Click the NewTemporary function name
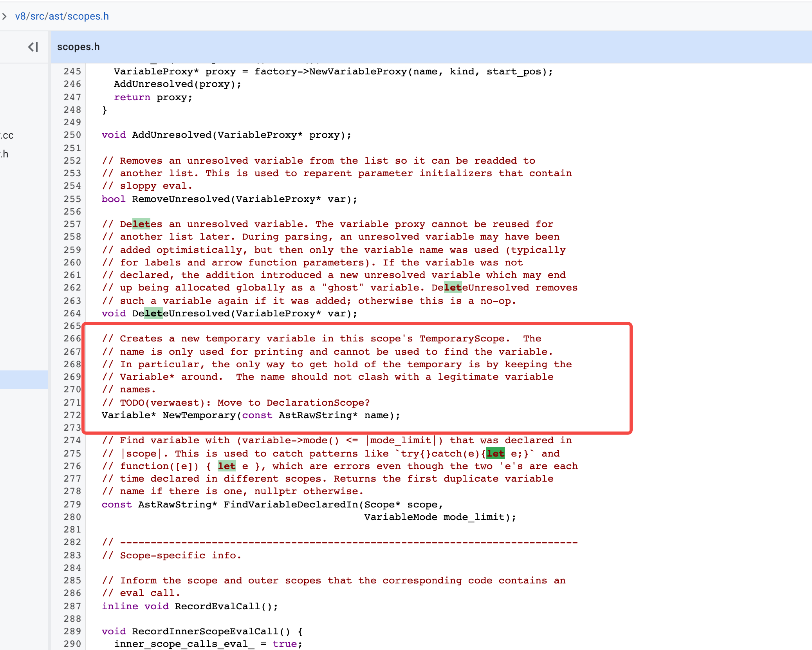Screen dimensions: 812x650 click(x=199, y=415)
